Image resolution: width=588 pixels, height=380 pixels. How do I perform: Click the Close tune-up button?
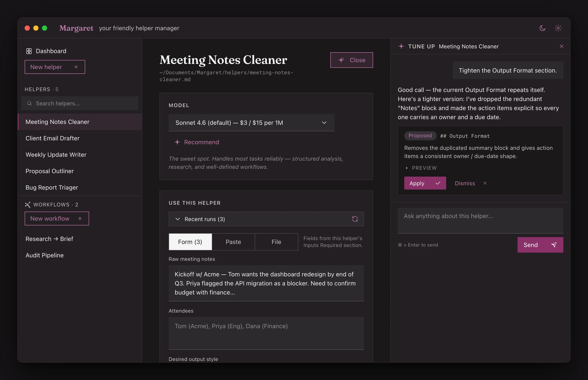coord(352,60)
